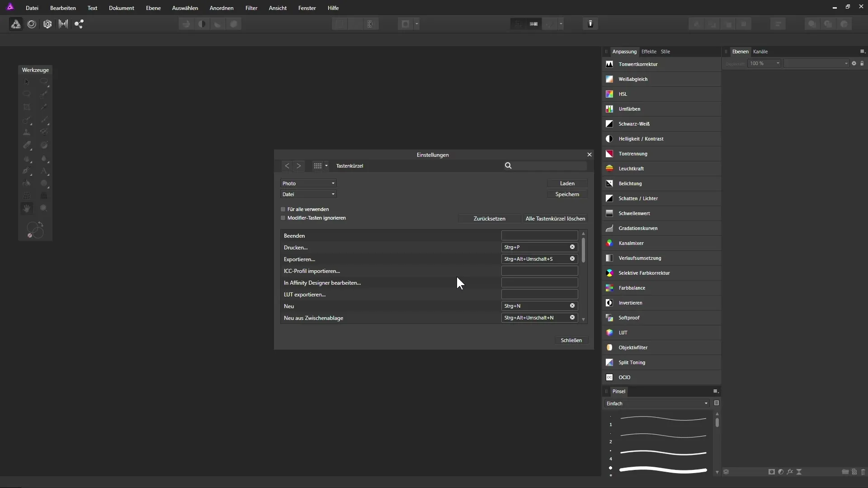Go back in the Einstellungen dialog
Screen dimensions: 868x488
[287, 166]
